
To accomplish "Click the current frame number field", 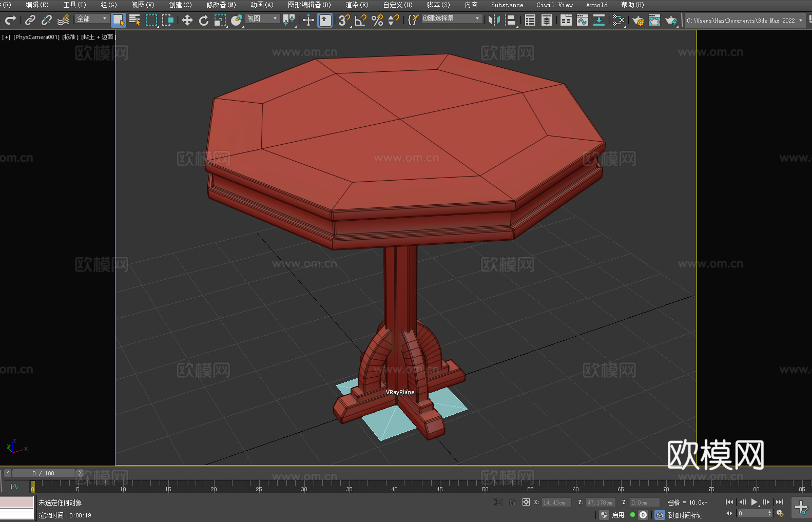I will pyautogui.click(x=752, y=513).
